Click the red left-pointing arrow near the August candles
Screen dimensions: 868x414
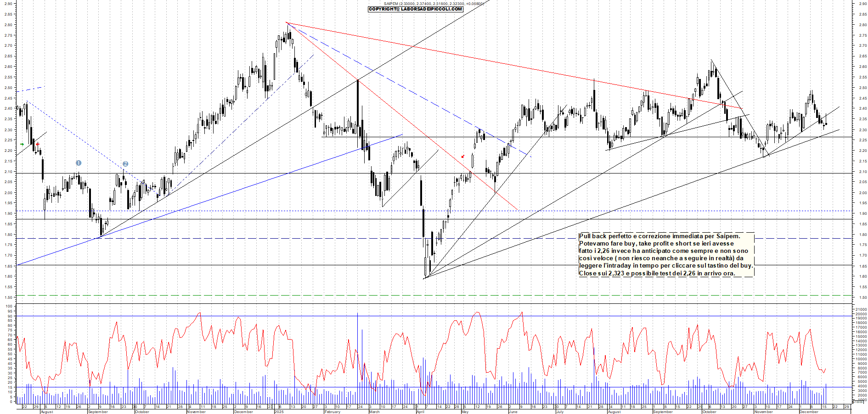point(38,144)
